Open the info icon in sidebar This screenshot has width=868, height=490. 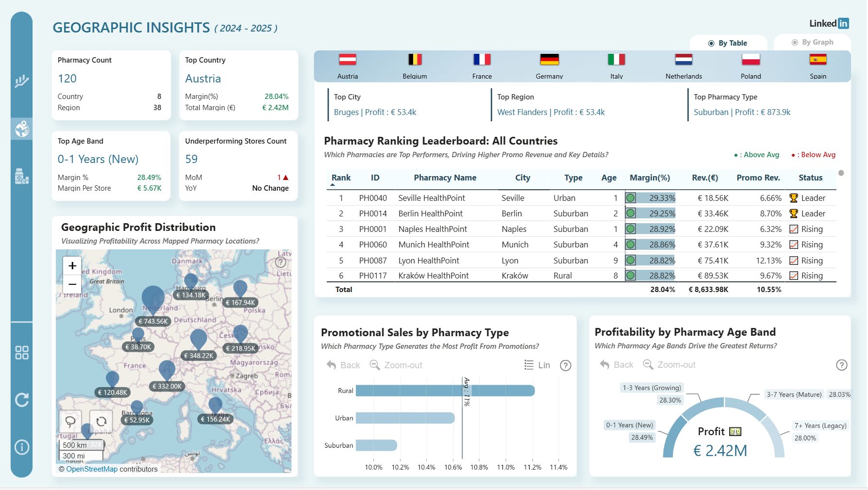[x=21, y=447]
